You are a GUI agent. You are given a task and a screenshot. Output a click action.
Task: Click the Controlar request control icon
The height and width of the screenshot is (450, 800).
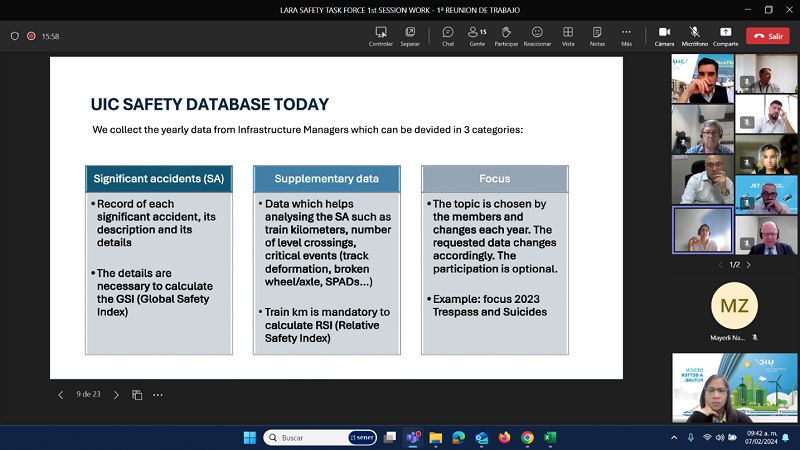coord(381,36)
